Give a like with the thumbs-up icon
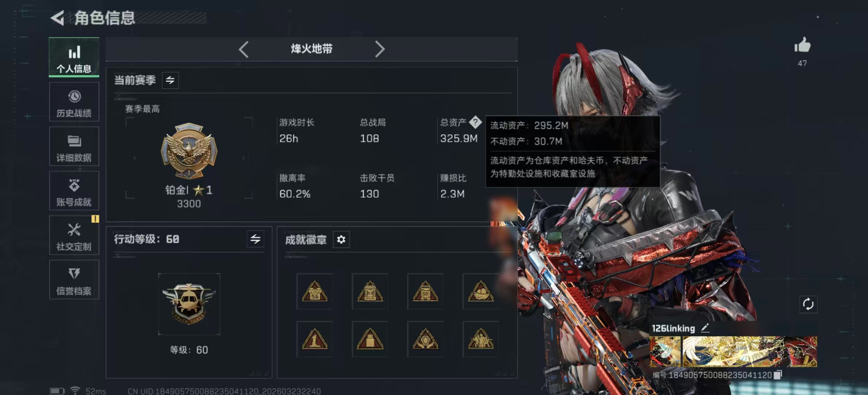 click(802, 45)
